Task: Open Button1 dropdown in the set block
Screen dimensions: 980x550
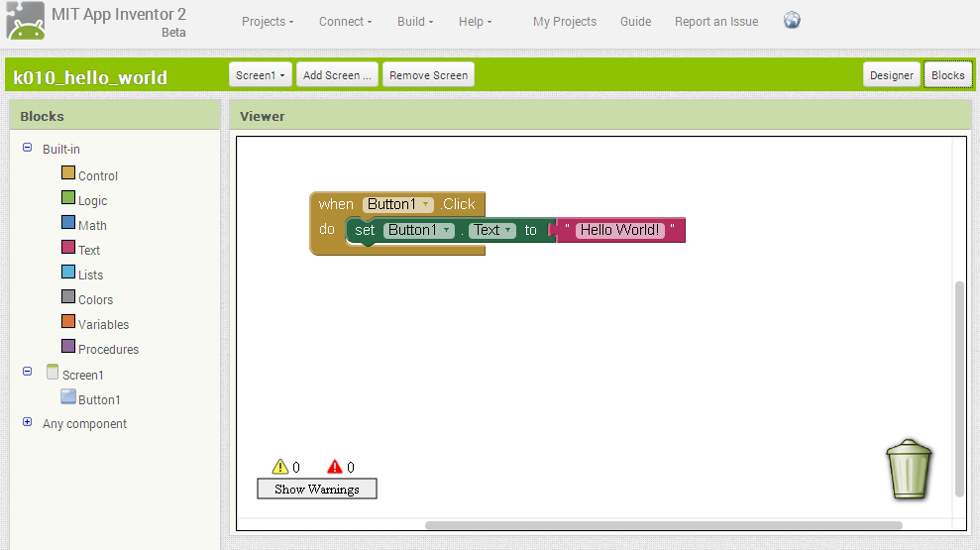Action: [419, 230]
